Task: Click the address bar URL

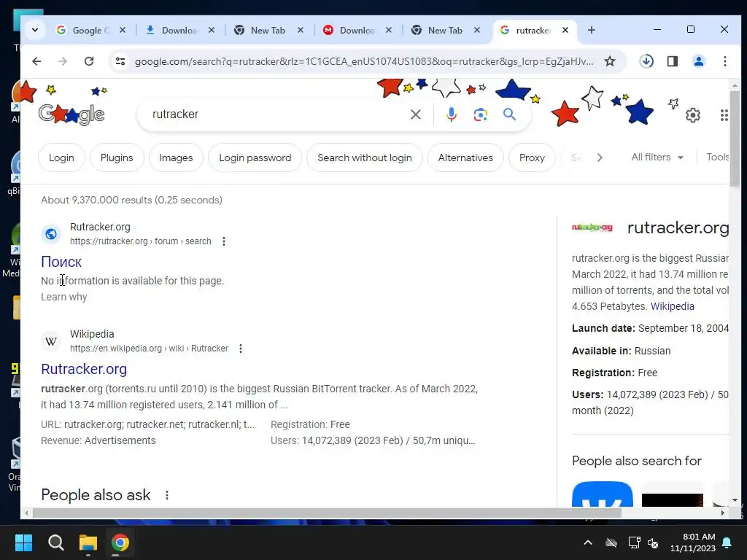Action: 364,61
